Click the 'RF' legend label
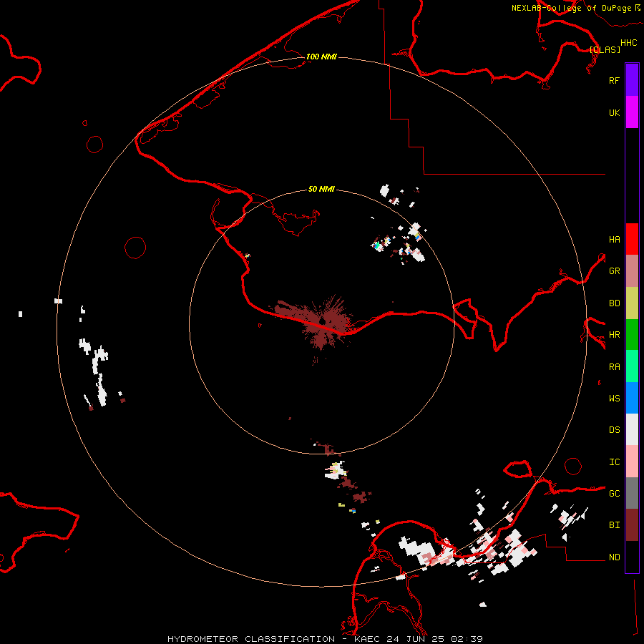Screen dimensions: 644x644 coord(614,80)
